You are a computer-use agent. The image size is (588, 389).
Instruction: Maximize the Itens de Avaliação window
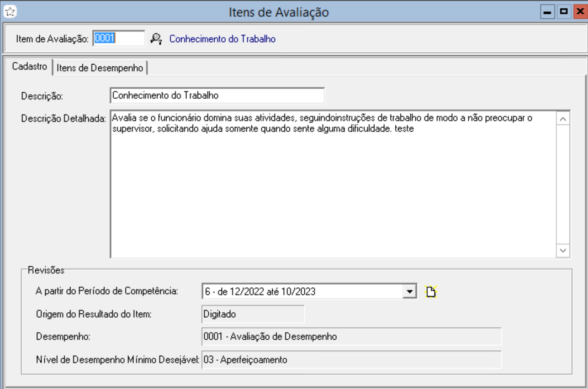(564, 12)
